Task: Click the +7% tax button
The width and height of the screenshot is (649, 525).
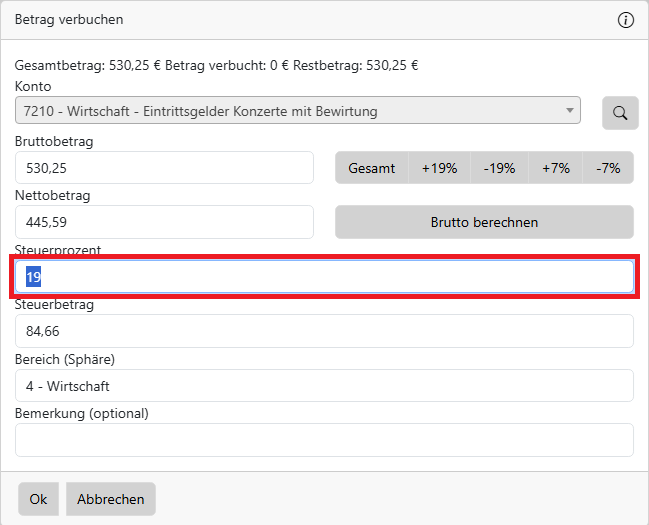Action: [x=556, y=168]
